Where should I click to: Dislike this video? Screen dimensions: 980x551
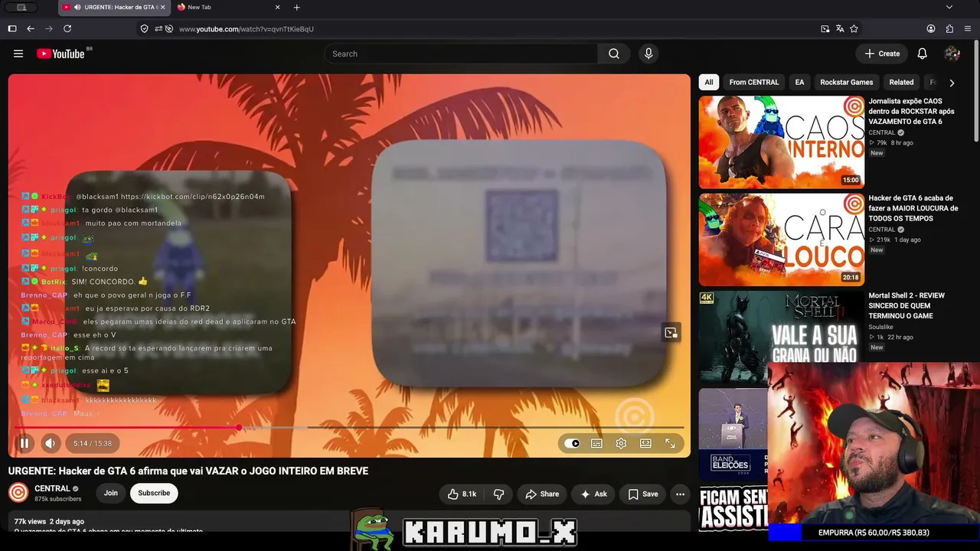click(x=498, y=494)
